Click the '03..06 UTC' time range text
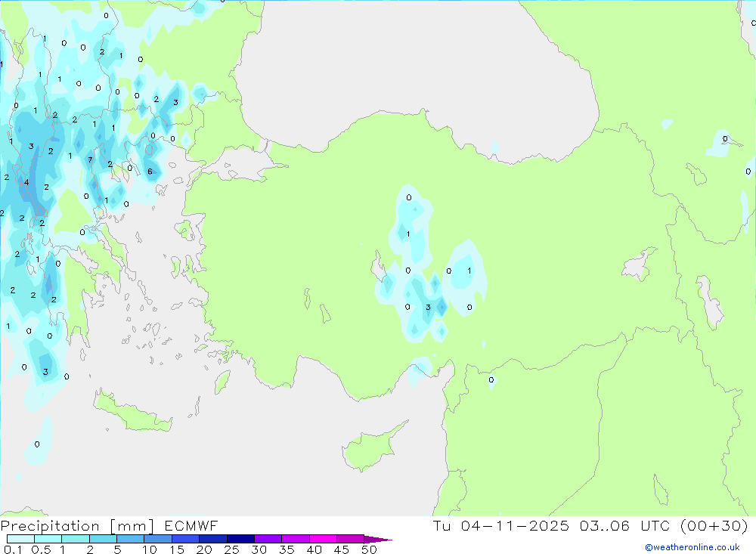 [624, 525]
